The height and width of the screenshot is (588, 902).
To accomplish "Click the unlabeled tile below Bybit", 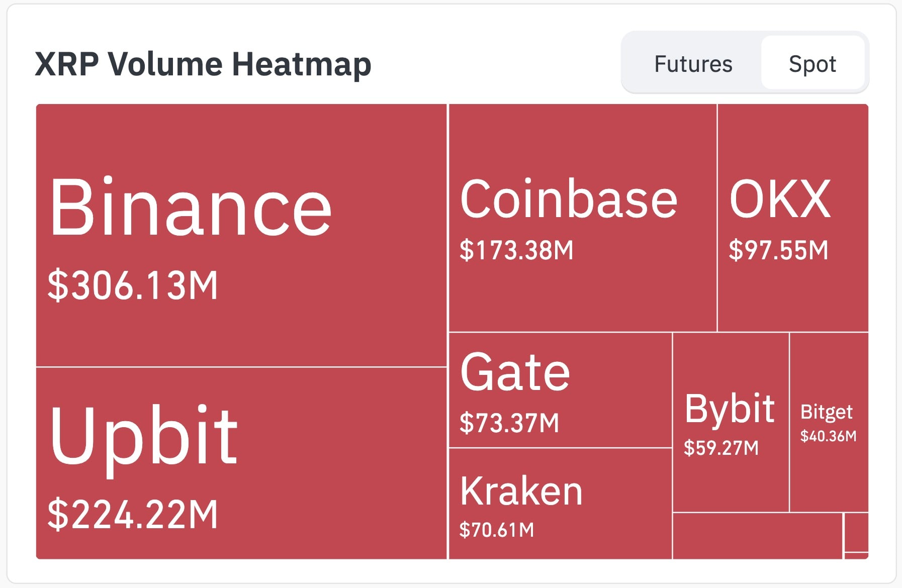I will 758,536.
